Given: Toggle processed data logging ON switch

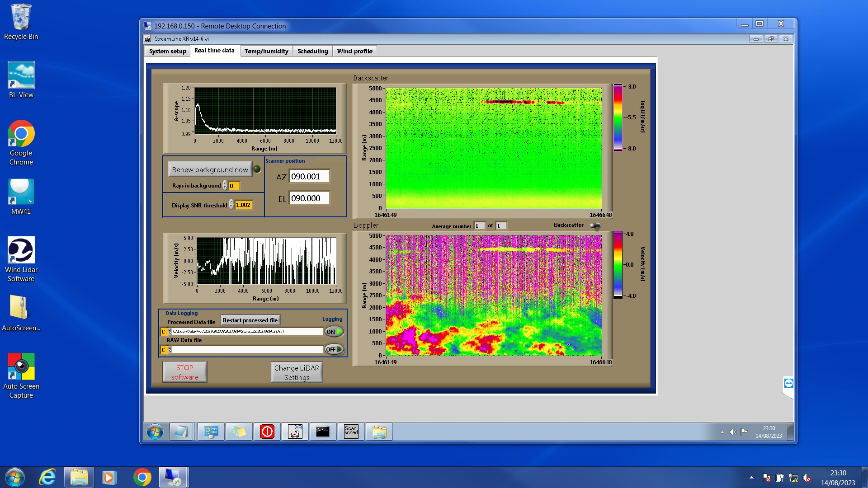Looking at the screenshot, I should point(334,332).
